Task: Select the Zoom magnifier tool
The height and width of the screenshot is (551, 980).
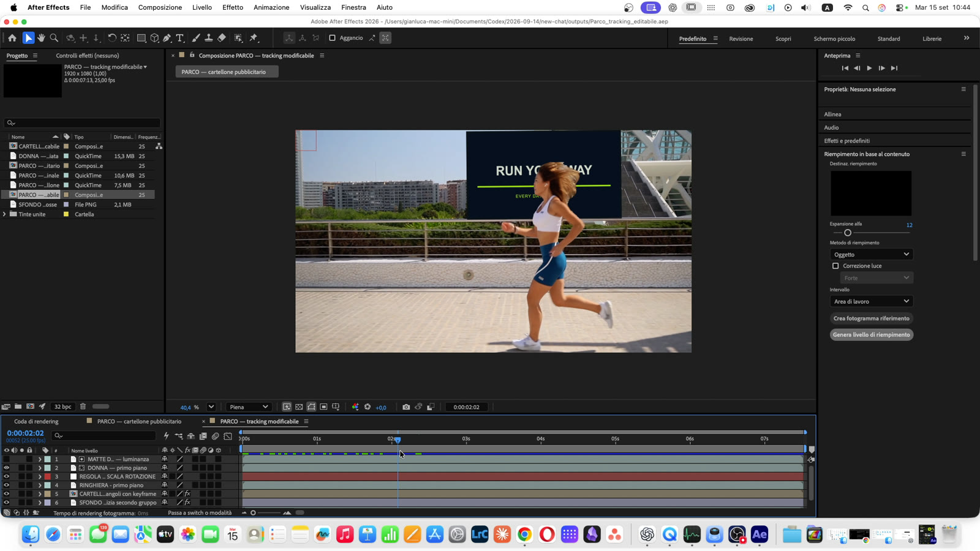Action: coord(54,38)
